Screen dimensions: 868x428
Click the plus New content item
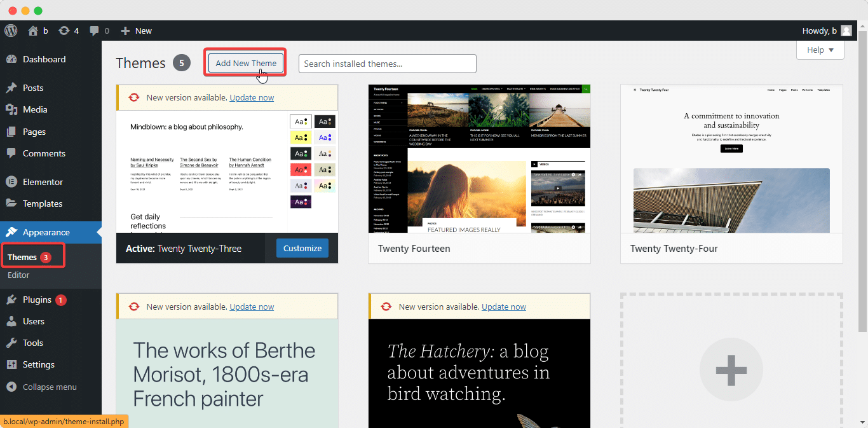(136, 31)
